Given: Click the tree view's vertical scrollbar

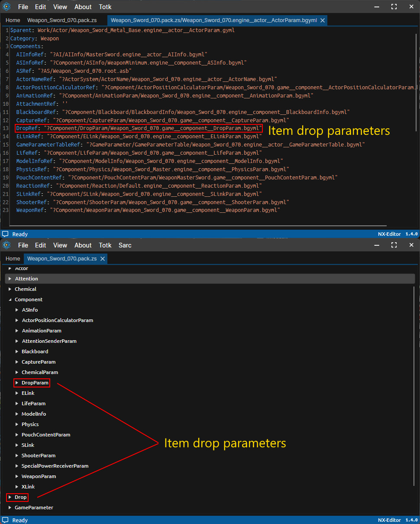Looking at the screenshot, I should coord(414,390).
